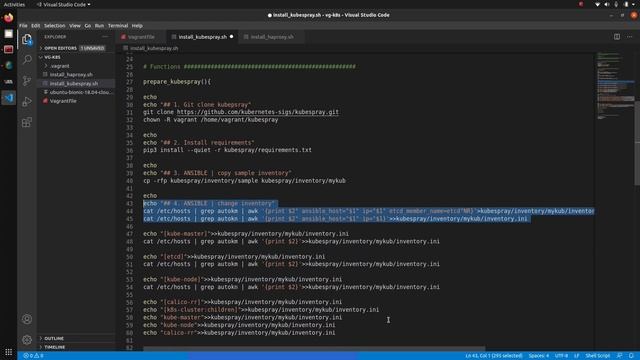Click the notifications bell in status bar
Screen dimensions: 640x360
coord(631,356)
